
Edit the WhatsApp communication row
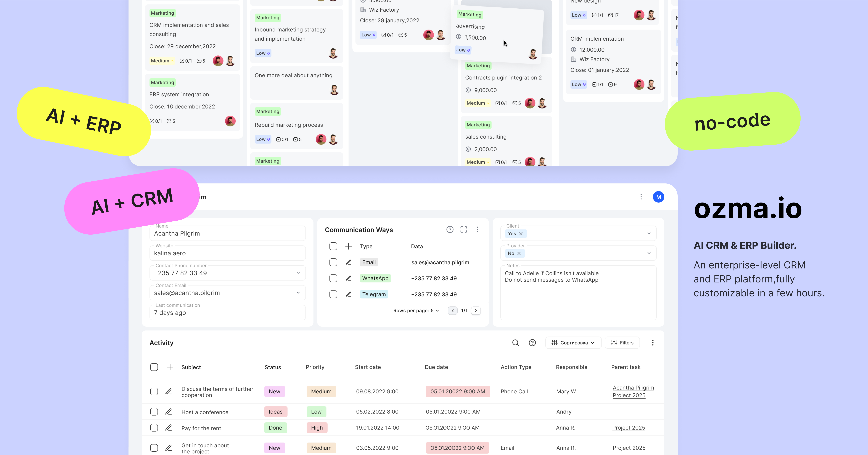348,278
